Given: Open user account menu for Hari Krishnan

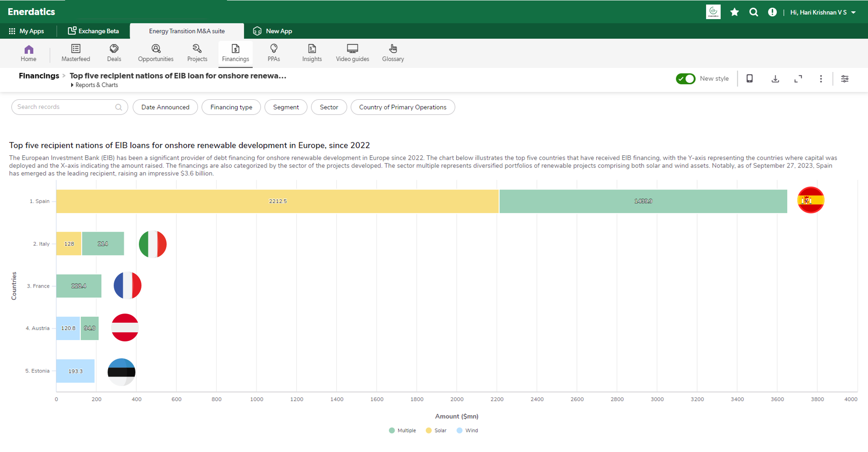Looking at the screenshot, I should 822,12.
